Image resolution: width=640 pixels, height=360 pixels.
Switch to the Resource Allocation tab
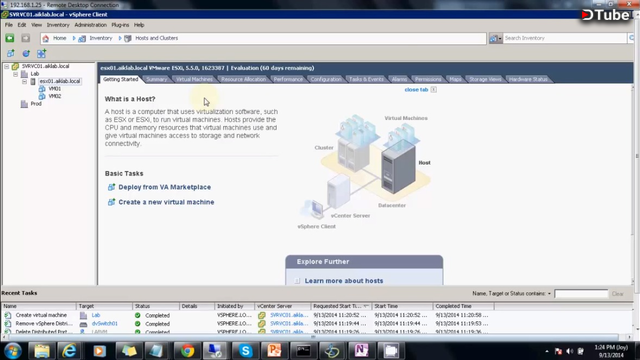pyautogui.click(x=243, y=79)
